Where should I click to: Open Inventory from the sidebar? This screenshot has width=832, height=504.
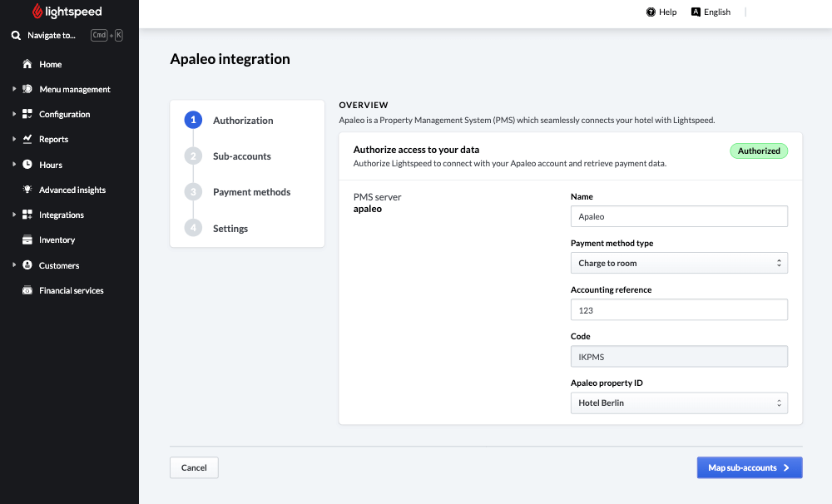click(57, 240)
